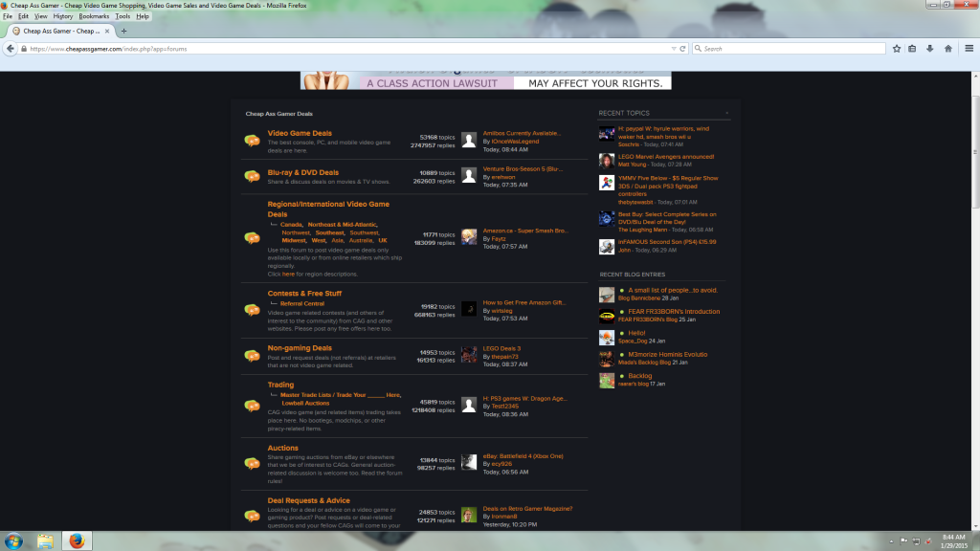Click the taskbar clock showing 8:44 AM

point(954,541)
